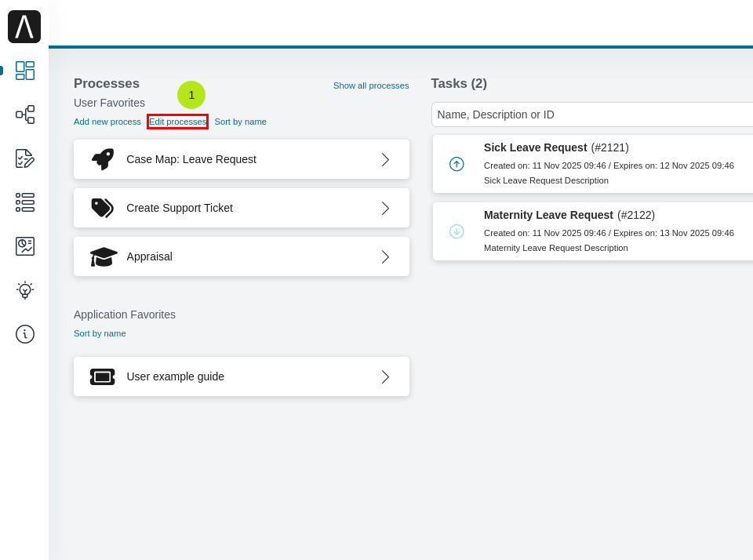Open the Tasks view from the sidebar
Viewport: 753px width, 560px height.
point(24,158)
